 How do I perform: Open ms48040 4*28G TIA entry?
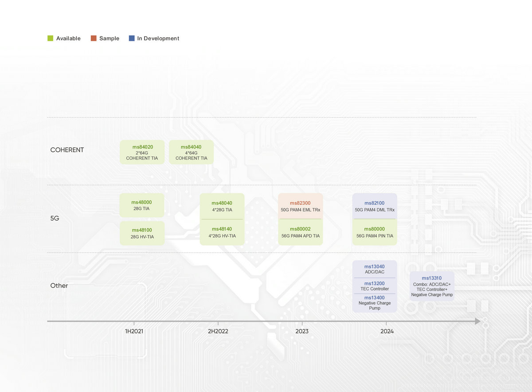tap(222, 206)
